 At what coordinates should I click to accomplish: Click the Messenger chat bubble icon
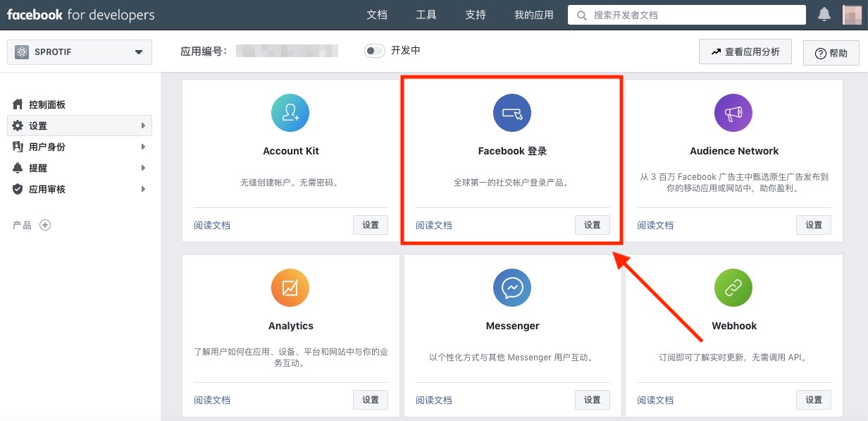coord(512,288)
